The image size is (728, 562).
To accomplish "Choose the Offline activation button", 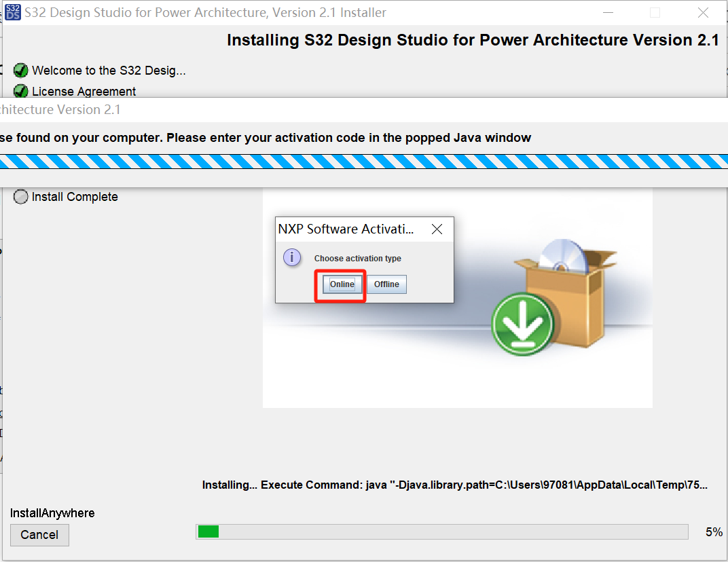I will (386, 284).
